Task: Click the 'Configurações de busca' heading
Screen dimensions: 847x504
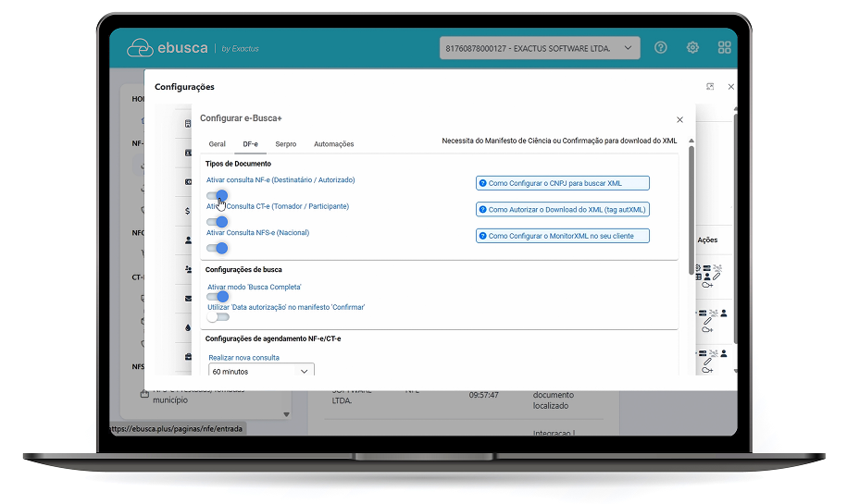Action: tap(243, 269)
